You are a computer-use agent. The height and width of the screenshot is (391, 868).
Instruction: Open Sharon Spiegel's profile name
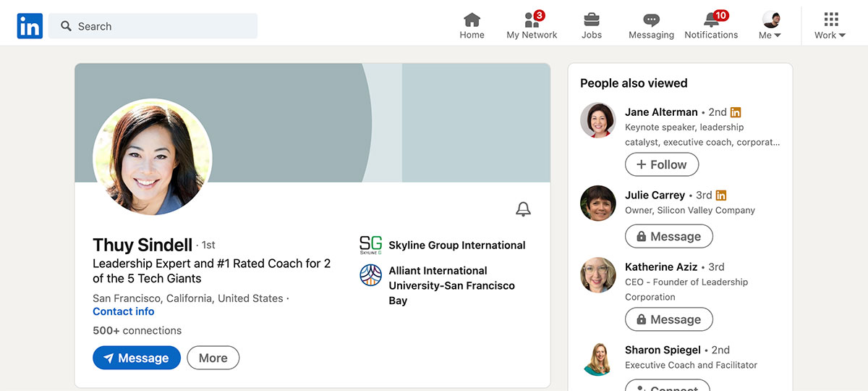pyautogui.click(x=664, y=350)
